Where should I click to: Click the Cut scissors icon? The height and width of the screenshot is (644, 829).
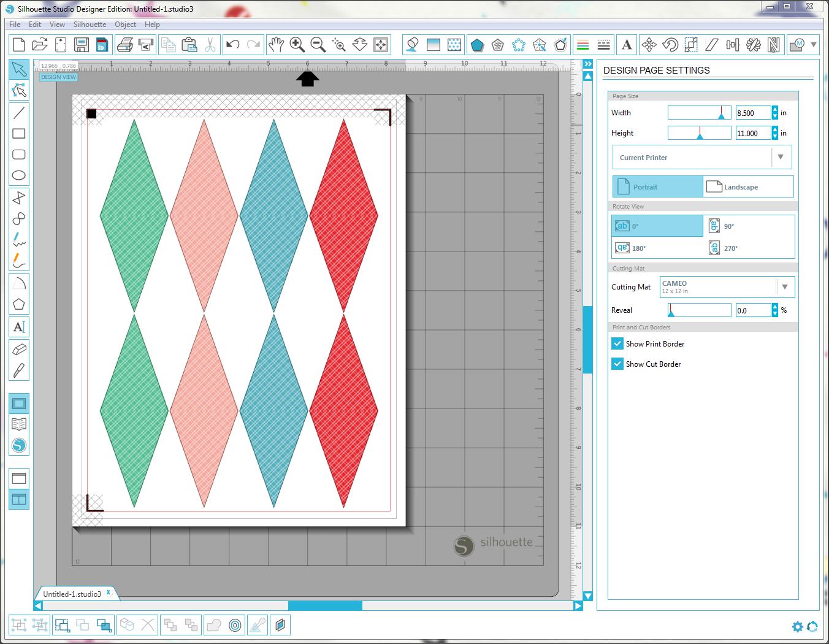pyautogui.click(x=210, y=44)
